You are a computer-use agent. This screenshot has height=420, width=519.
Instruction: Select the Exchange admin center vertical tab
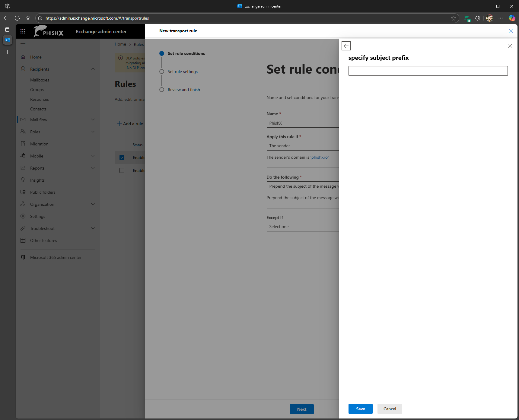pos(8,40)
